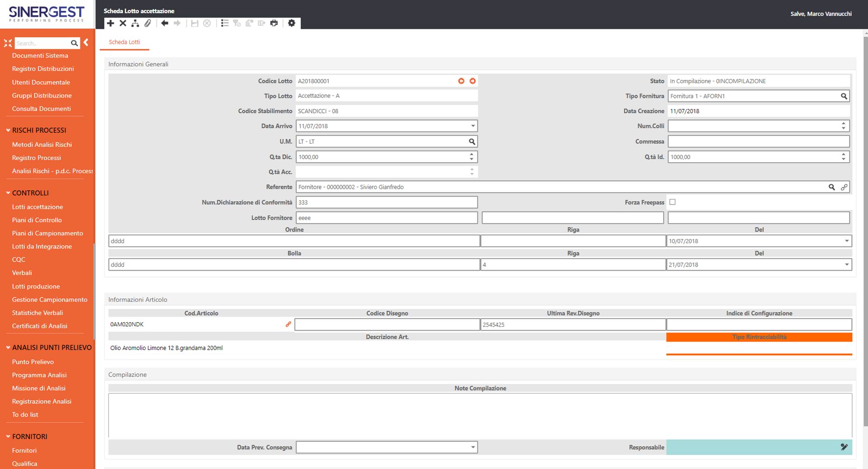868x469 pixels.
Task: Click the delete X icon in toolbar
Action: click(x=123, y=23)
